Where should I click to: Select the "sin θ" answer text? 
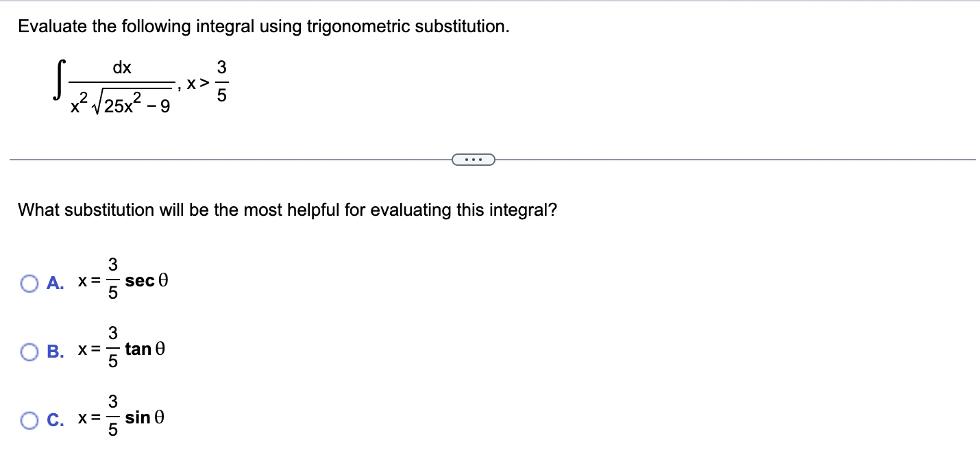[144, 417]
